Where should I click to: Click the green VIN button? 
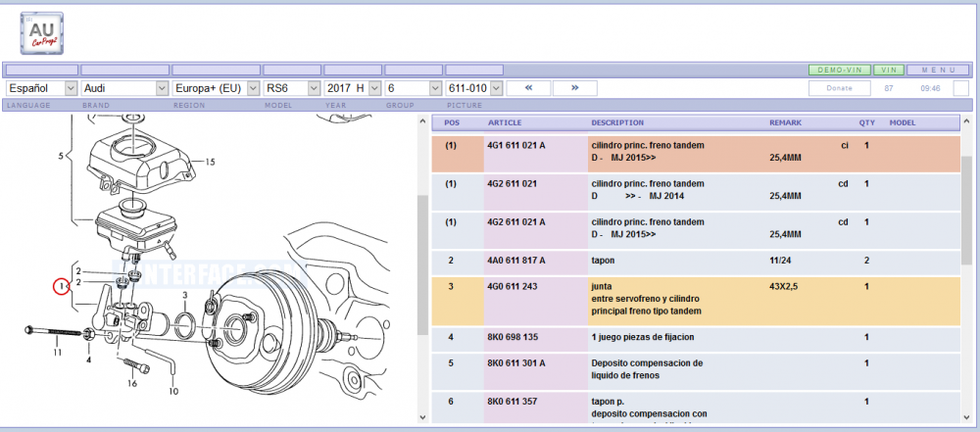point(889,70)
